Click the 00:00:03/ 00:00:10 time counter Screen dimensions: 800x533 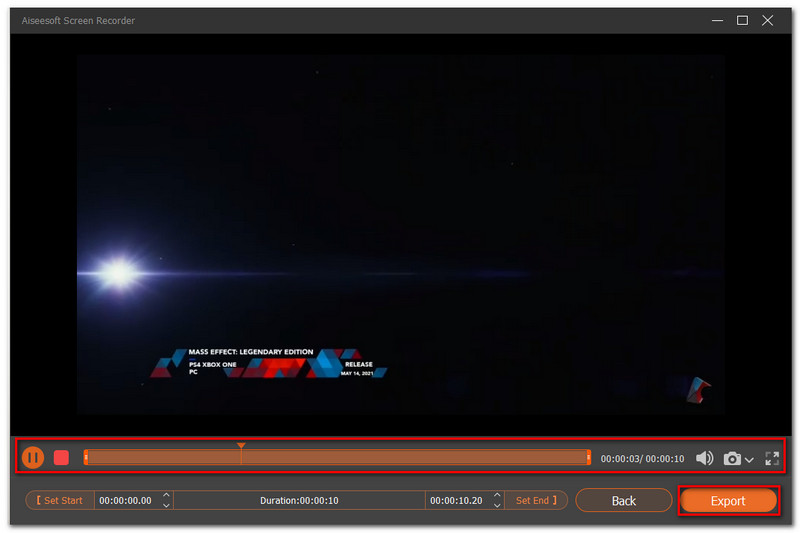642,459
